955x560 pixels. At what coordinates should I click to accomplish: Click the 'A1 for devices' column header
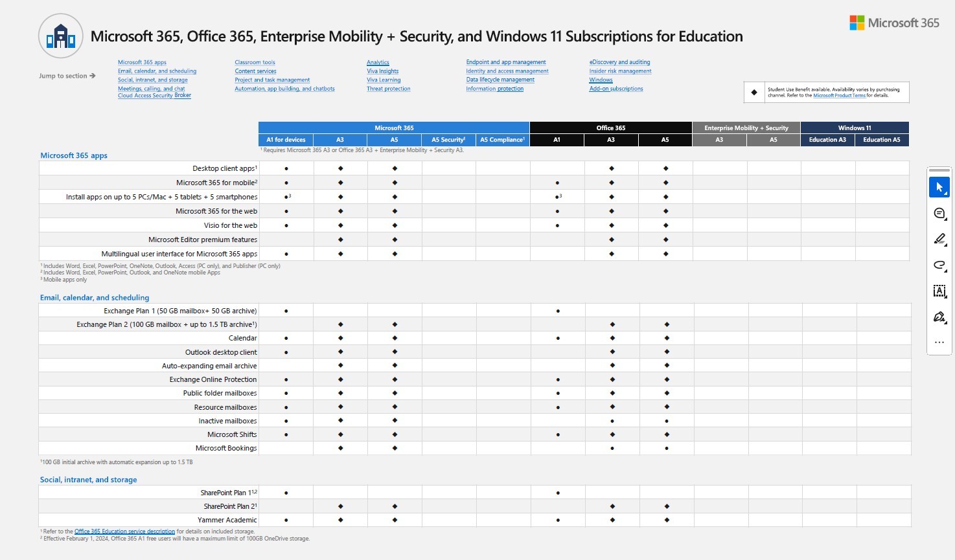[x=286, y=140]
